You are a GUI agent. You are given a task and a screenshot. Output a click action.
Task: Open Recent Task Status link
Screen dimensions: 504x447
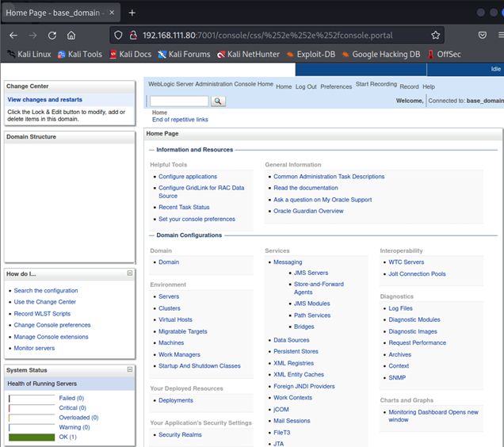click(184, 207)
